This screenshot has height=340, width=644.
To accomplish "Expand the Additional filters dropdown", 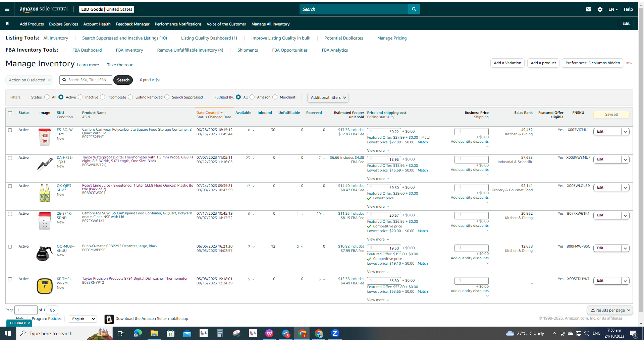I will pyautogui.click(x=328, y=97).
